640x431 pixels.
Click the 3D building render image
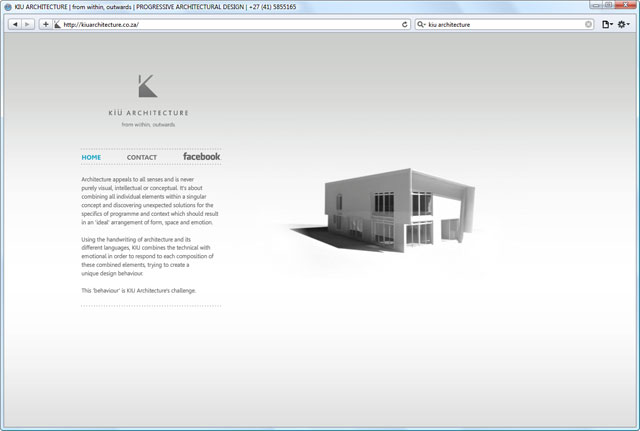(x=383, y=211)
